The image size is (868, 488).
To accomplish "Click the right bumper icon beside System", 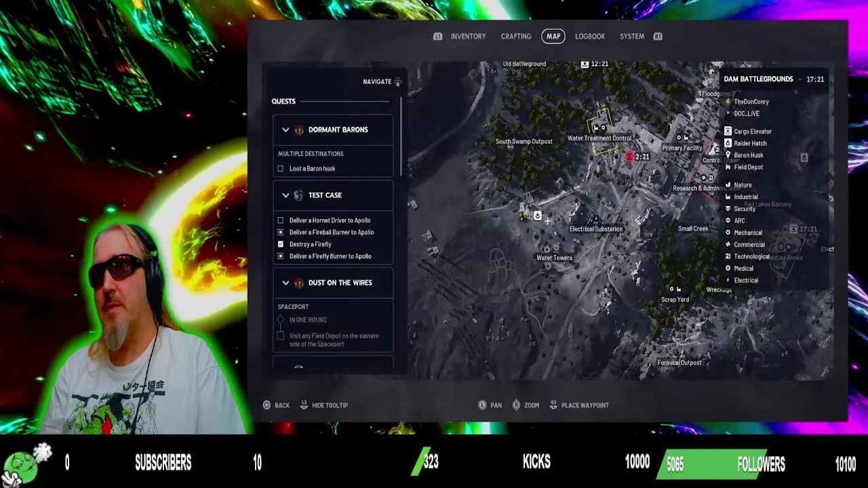I will (658, 37).
